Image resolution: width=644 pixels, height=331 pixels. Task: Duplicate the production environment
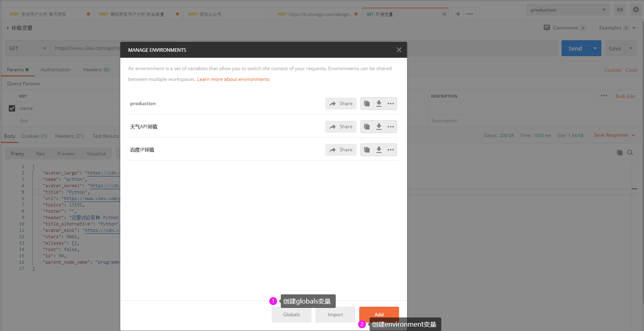(x=367, y=104)
